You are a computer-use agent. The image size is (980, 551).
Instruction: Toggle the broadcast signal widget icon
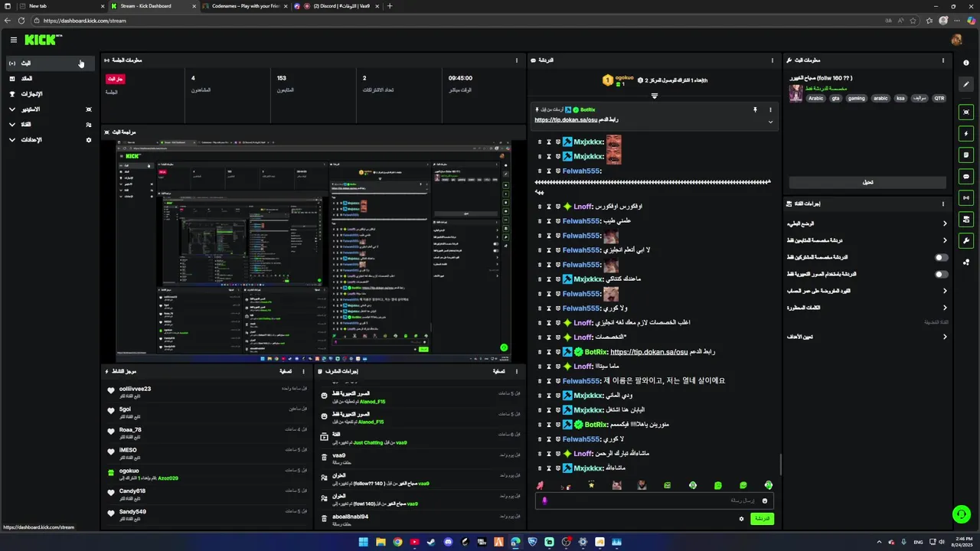[x=966, y=198]
